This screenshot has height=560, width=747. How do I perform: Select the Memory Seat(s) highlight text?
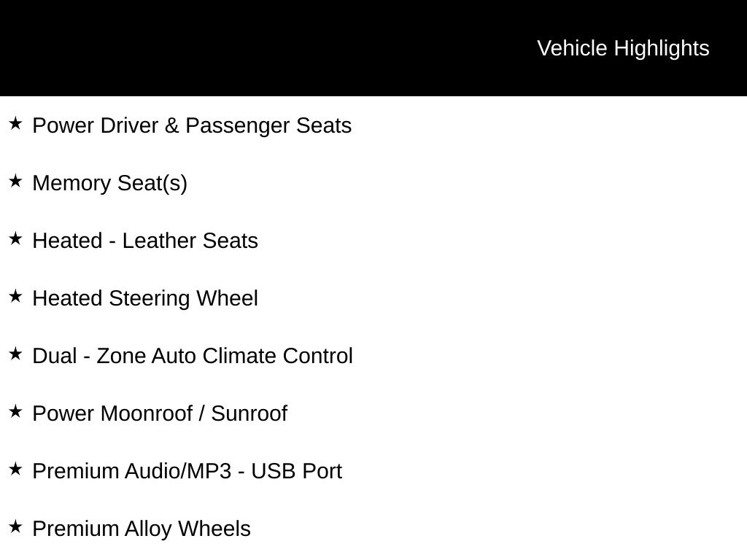pos(109,184)
